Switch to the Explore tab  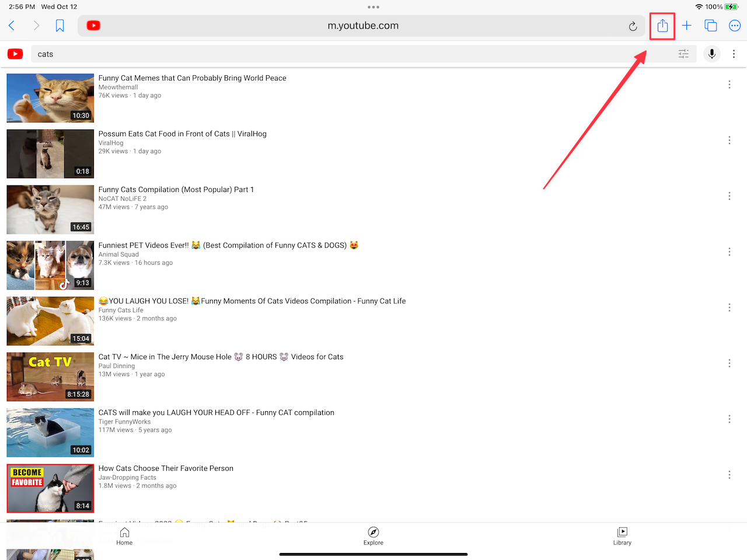point(373,536)
